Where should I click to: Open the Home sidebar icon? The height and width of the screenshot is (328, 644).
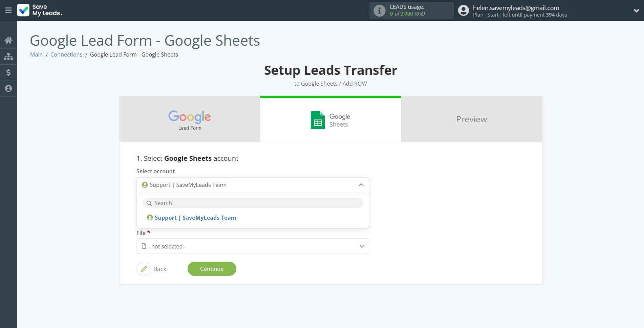[8, 41]
